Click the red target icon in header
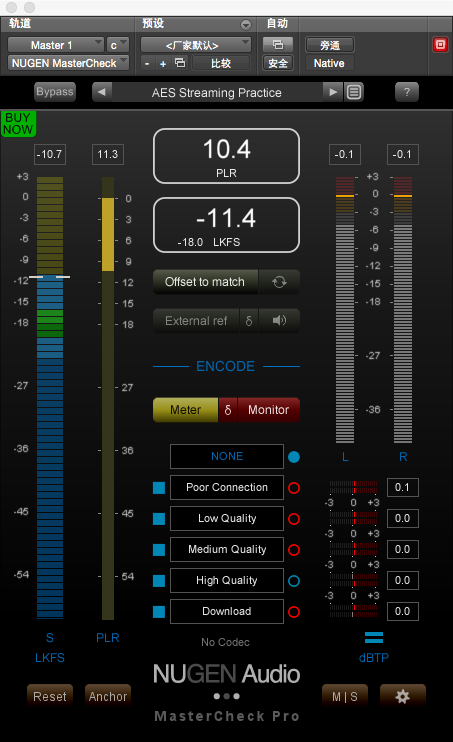Screen dimensions: 453x742 click(440, 45)
